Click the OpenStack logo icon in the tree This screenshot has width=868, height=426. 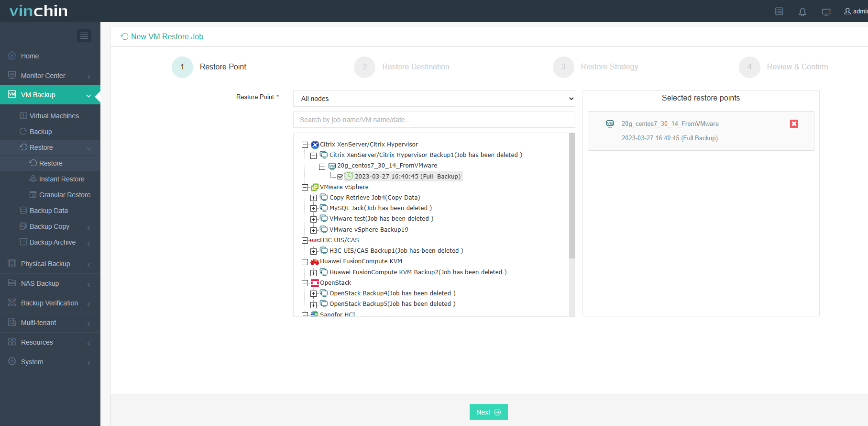click(x=315, y=283)
